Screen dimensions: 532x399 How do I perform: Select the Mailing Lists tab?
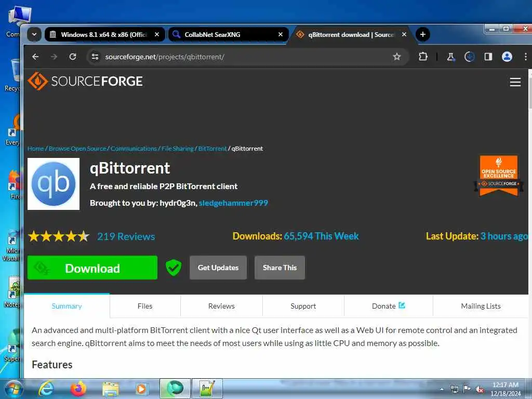coord(481,306)
